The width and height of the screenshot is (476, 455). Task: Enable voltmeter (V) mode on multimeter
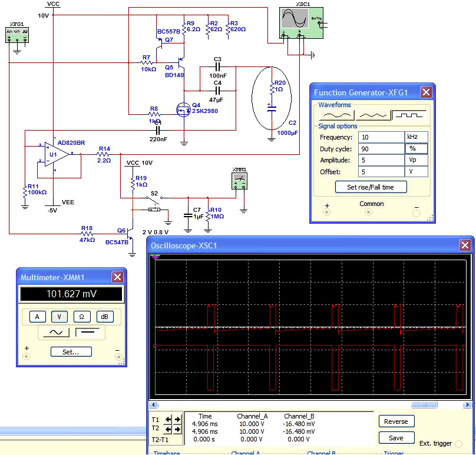(x=59, y=317)
